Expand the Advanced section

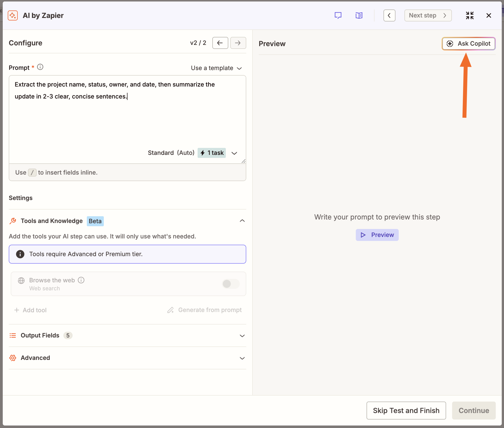pos(242,358)
